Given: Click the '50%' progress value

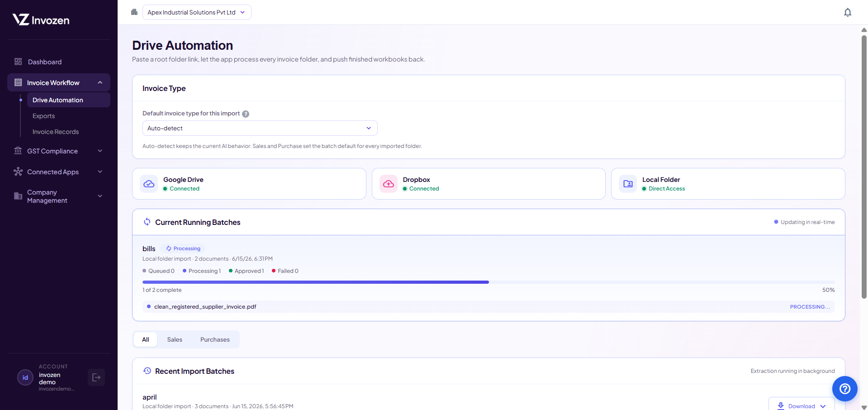Looking at the screenshot, I should tap(829, 290).
